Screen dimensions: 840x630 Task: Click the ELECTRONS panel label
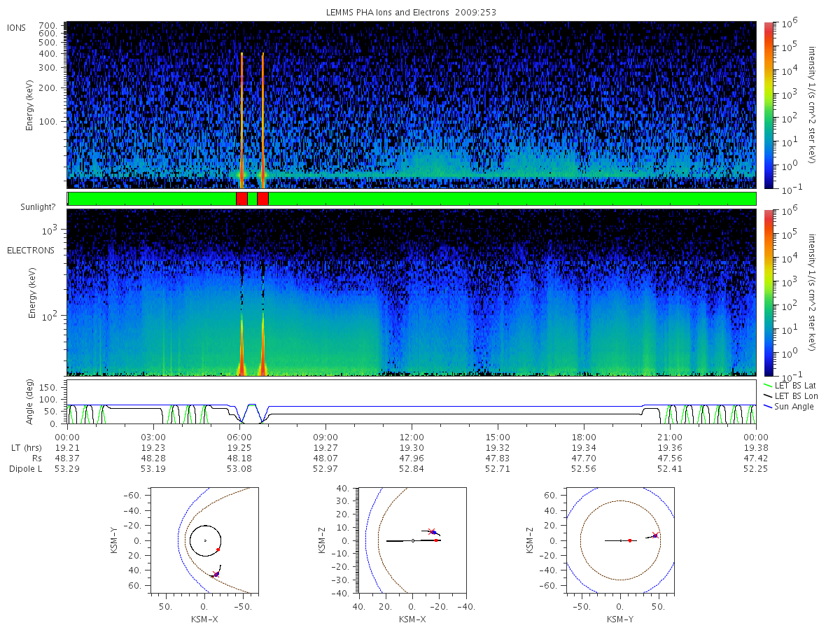pyautogui.click(x=31, y=251)
